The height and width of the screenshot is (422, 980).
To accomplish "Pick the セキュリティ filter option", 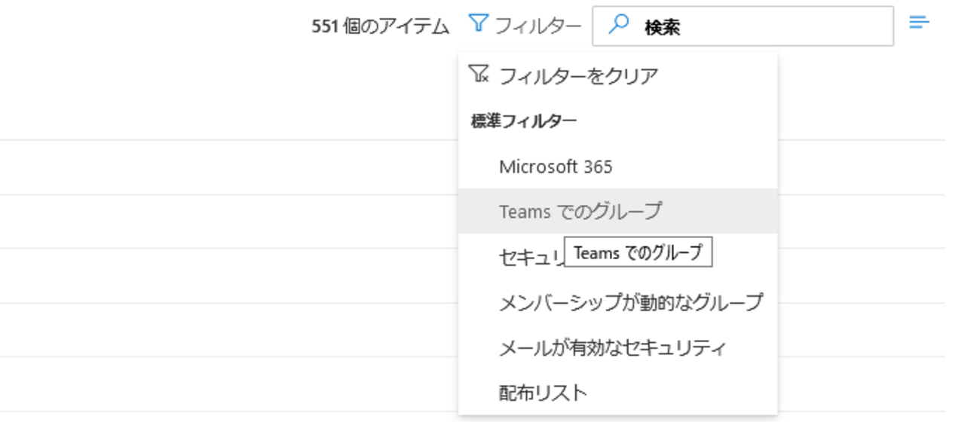I will pyautogui.click(x=528, y=258).
